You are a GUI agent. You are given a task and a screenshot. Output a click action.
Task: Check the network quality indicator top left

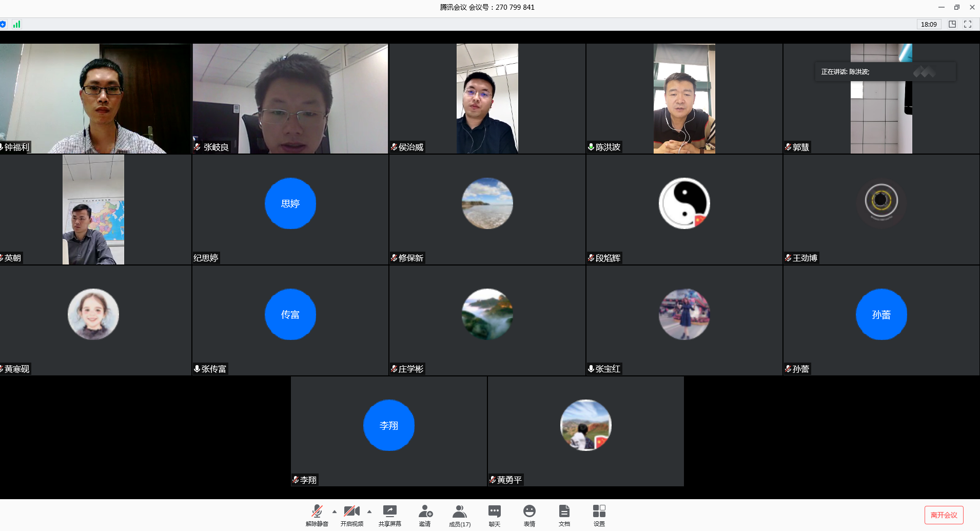17,24
